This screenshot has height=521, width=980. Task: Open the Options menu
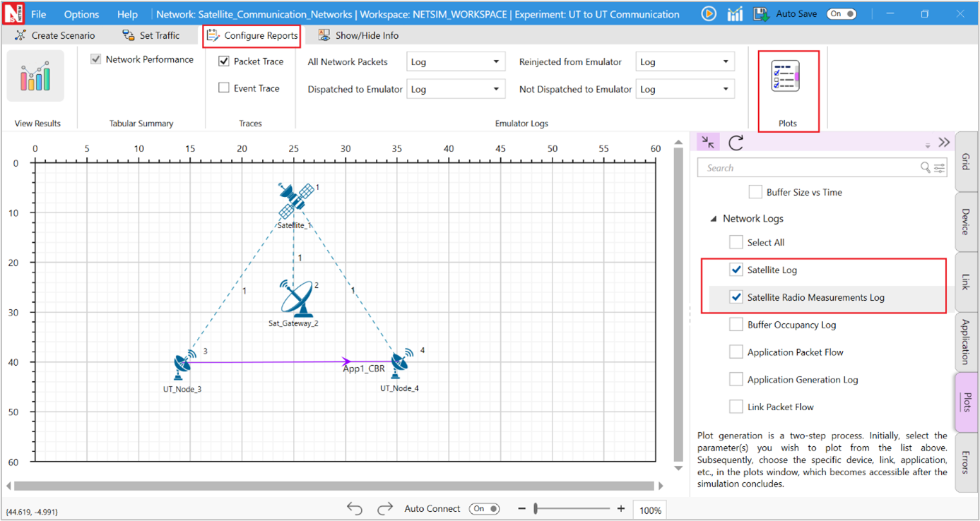point(81,14)
